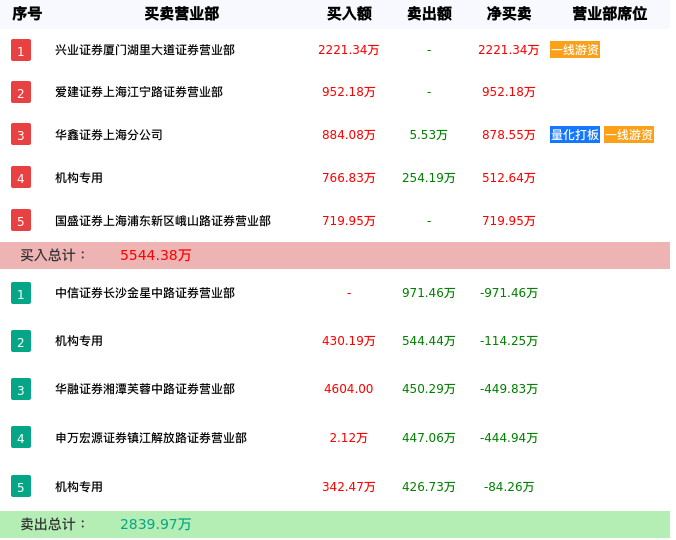
Task: Click net value 512.64万
Action: coord(509,178)
